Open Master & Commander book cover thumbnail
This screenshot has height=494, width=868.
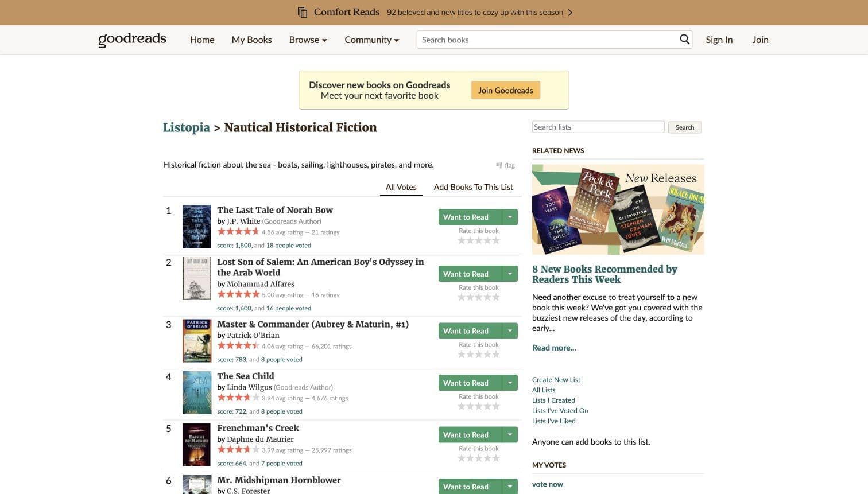[x=197, y=341]
